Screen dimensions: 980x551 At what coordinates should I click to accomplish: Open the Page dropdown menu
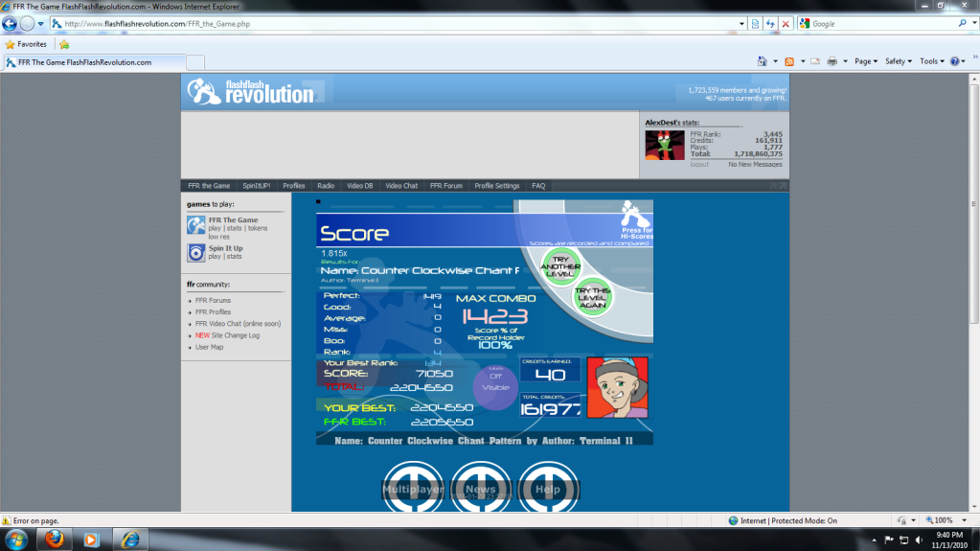[864, 61]
